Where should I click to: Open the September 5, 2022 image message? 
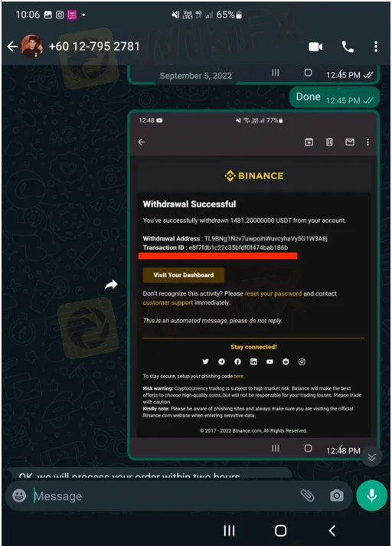coord(253,74)
